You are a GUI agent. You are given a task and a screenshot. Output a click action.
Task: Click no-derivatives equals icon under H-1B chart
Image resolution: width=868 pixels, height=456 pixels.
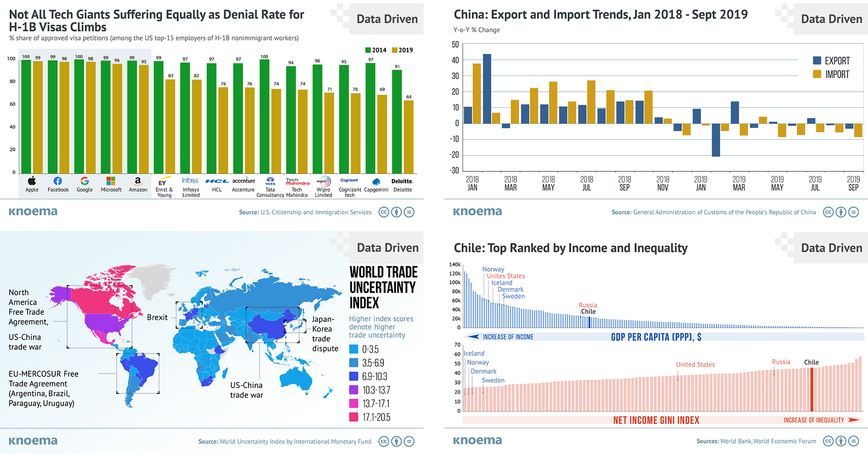[x=409, y=212]
